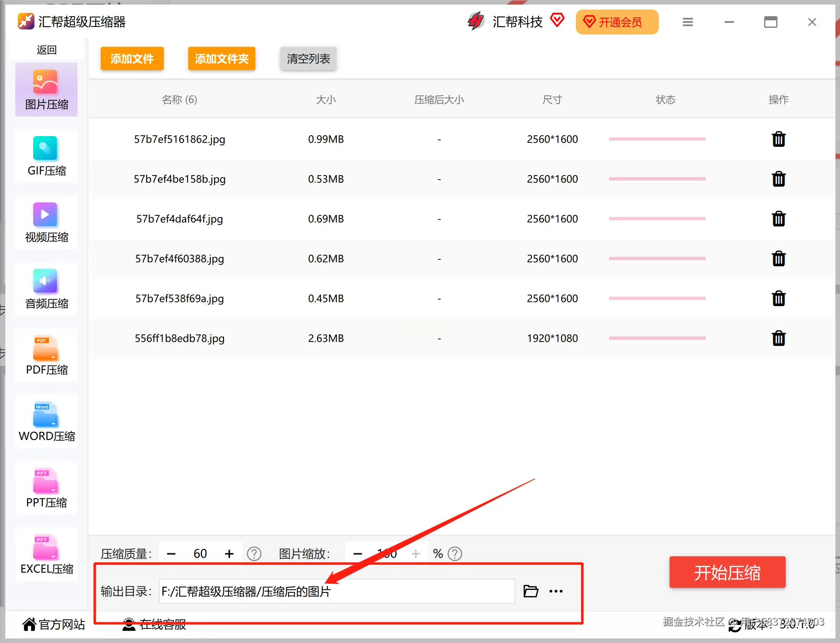Delete 57b7ef5161862.jpg with its trash icon
This screenshot has height=643, width=840.
[x=779, y=139]
